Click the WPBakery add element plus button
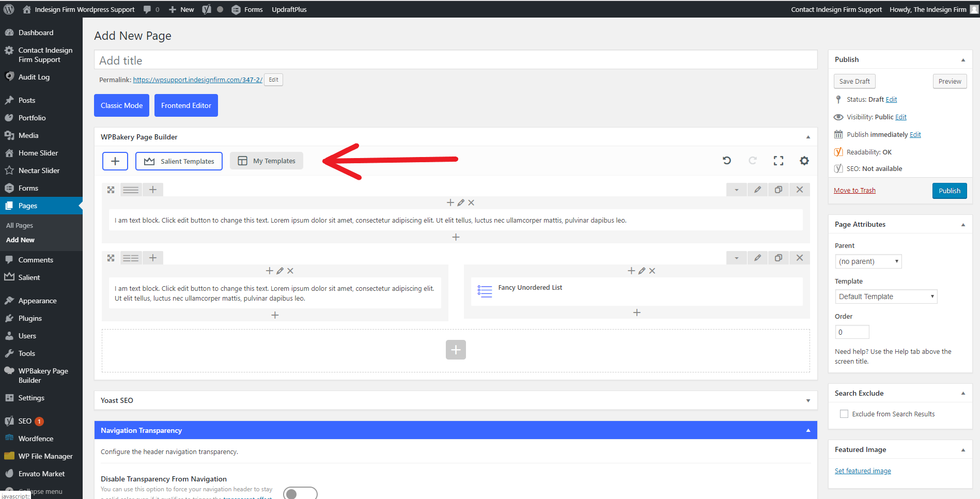Screen dimensions: 980x499 point(115,161)
